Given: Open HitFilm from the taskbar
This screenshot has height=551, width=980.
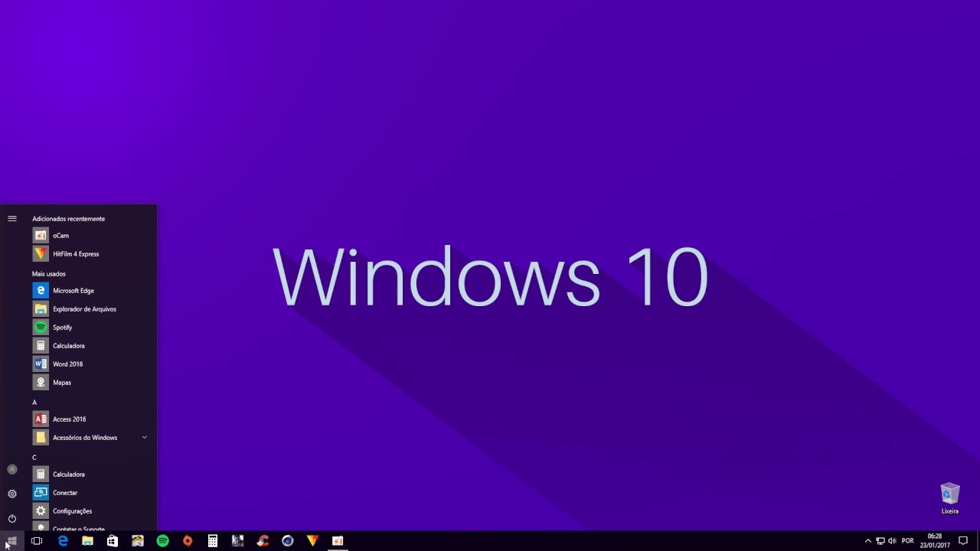Looking at the screenshot, I should [x=312, y=541].
